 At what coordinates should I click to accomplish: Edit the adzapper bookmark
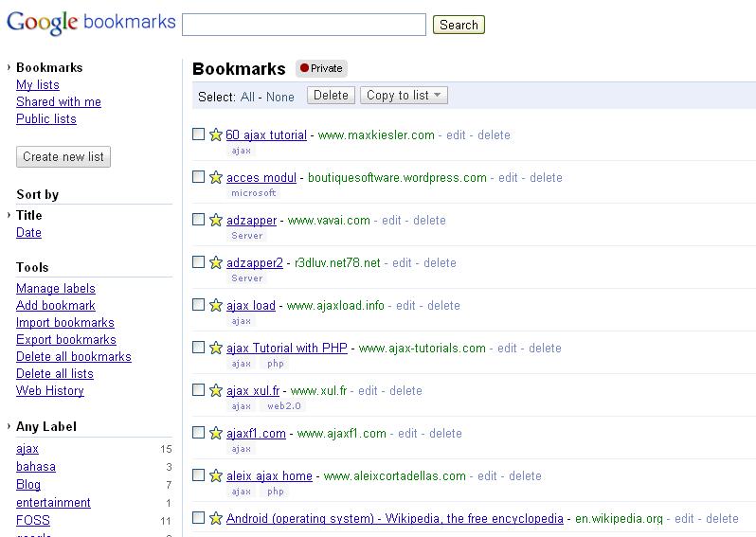coord(391,221)
